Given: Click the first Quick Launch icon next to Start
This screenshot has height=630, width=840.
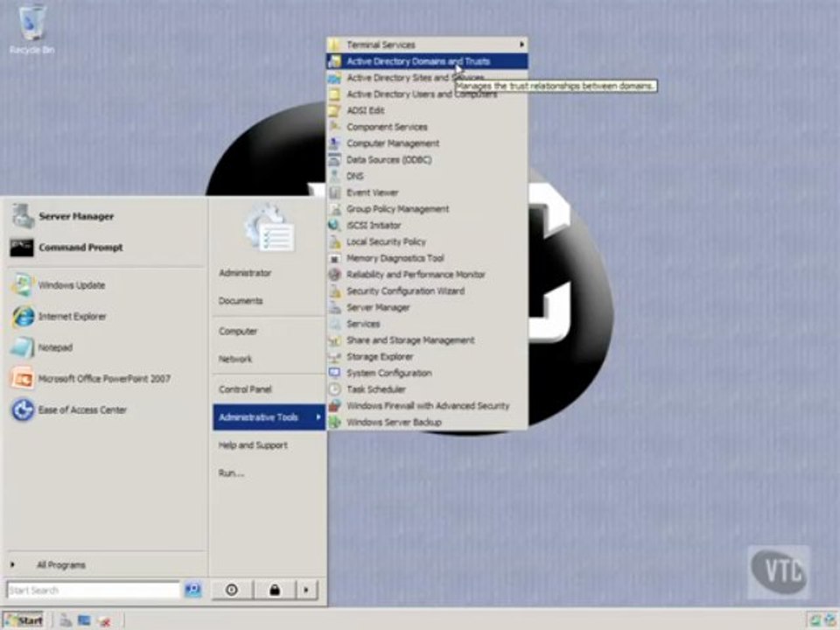Looking at the screenshot, I should point(66,621).
